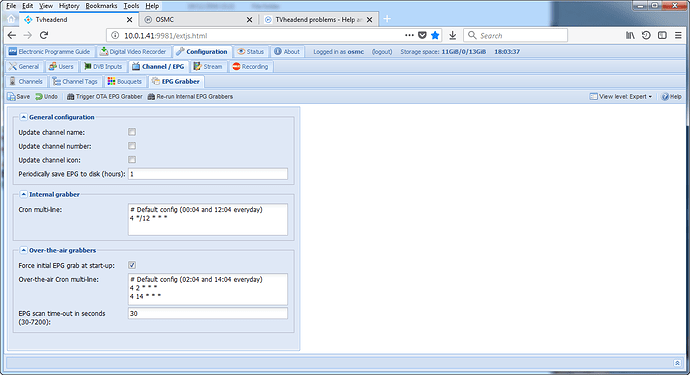Collapse the bottom panel double-arrow icon
Viewport: 690px width, 375px height.
click(677, 363)
